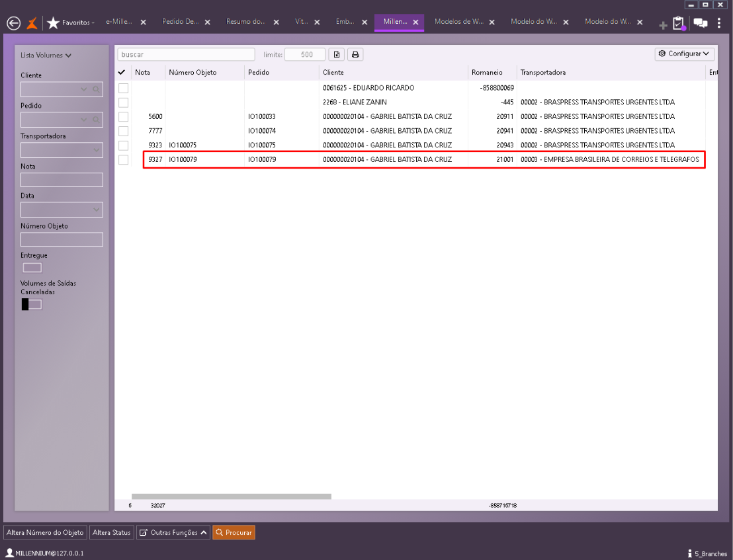
Task: Open the chat messages icon
Action: 701,23
